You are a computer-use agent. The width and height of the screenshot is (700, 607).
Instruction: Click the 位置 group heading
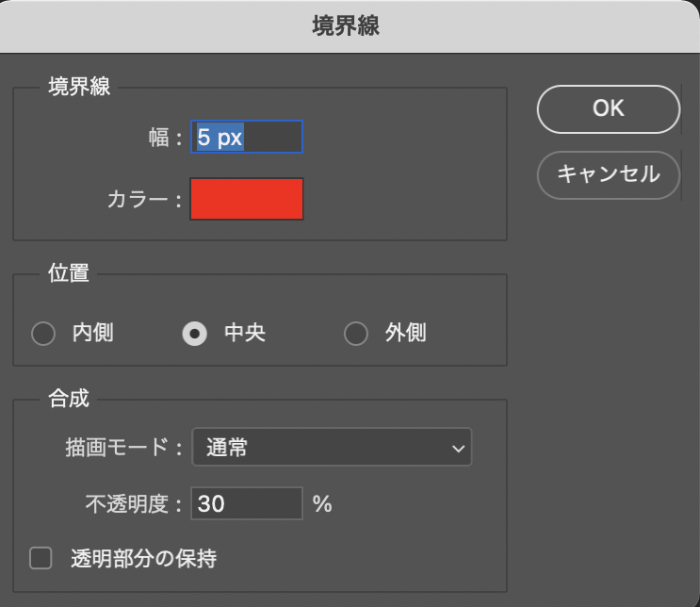click(69, 273)
